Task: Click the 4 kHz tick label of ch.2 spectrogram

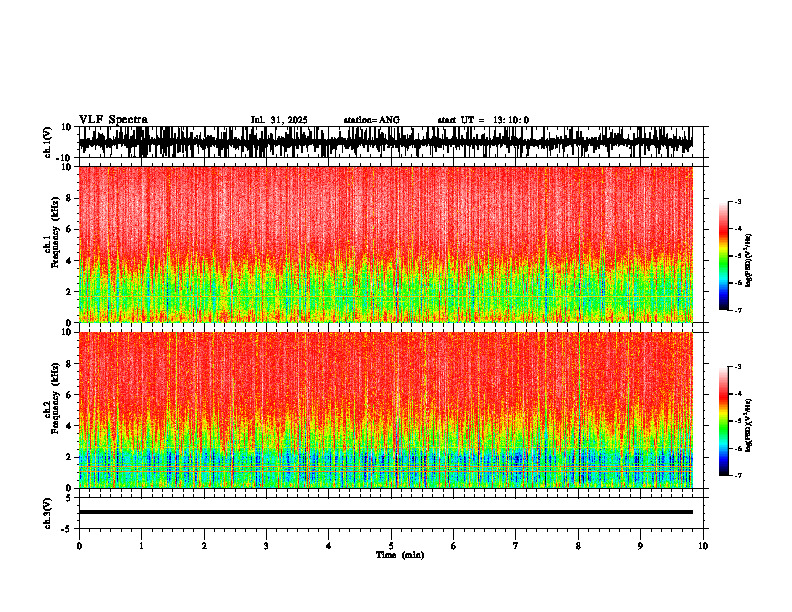Action: pyautogui.click(x=69, y=426)
